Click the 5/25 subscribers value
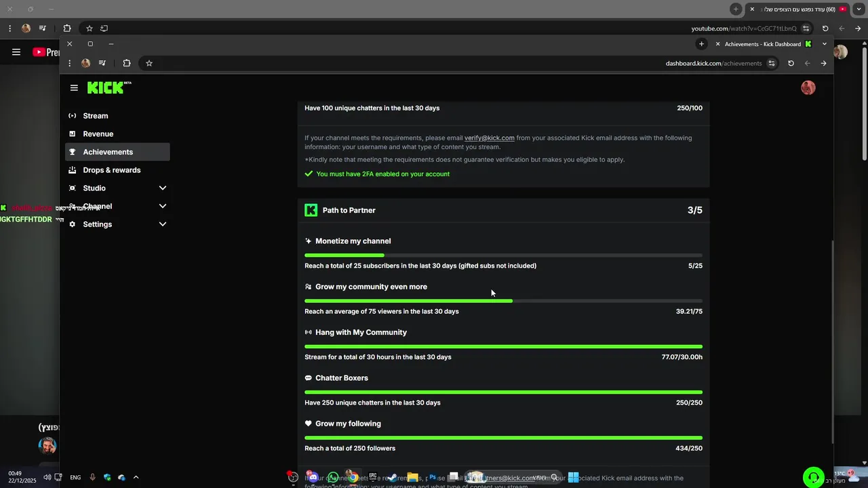This screenshot has height=488, width=868. coord(695,266)
